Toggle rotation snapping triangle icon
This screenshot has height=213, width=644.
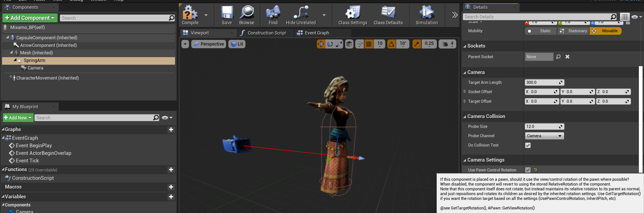coord(391,44)
